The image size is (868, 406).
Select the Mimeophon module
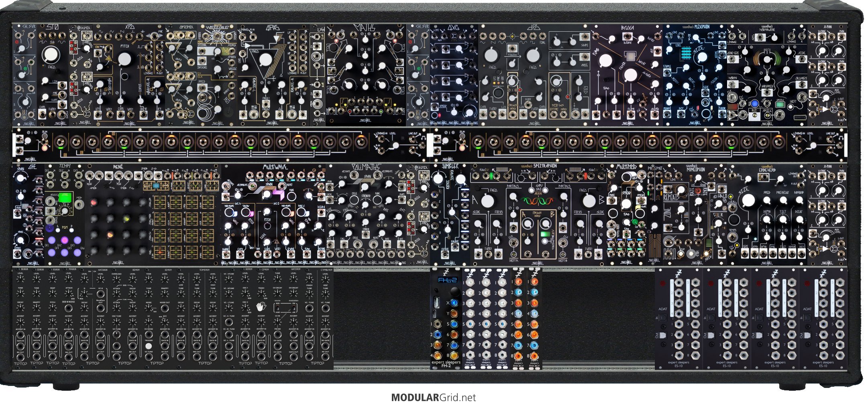695,214
